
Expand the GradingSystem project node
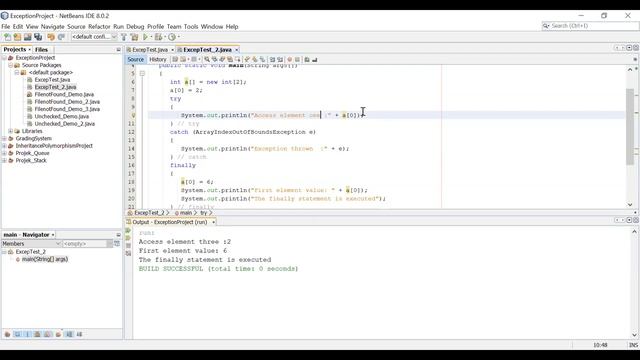[x=4, y=139]
